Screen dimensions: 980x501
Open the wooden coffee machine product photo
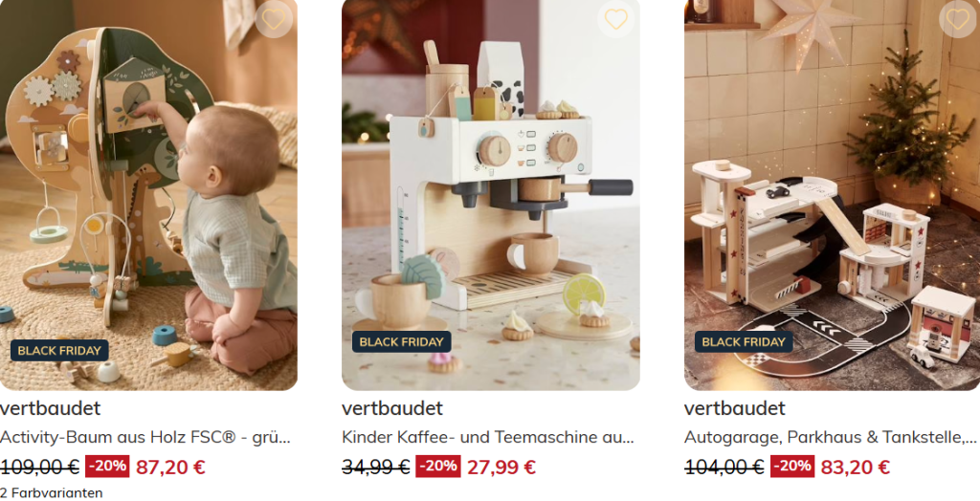[491, 195]
